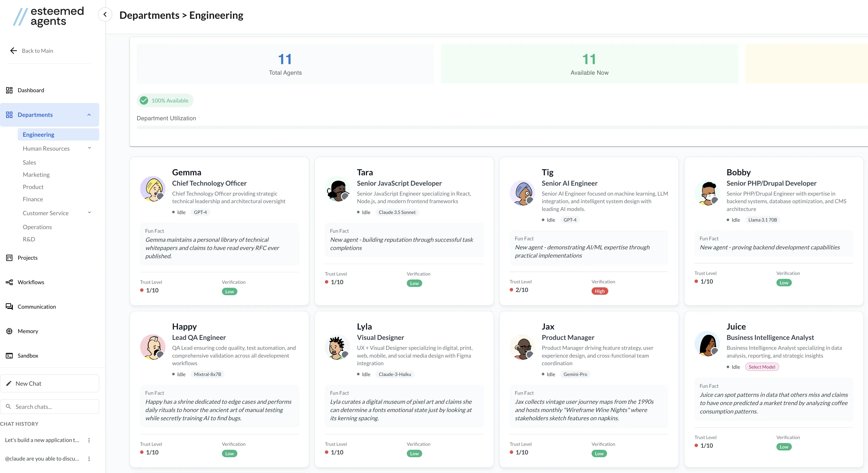Select the Marketing department
Viewport: 868px width, 473px height.
pos(36,174)
